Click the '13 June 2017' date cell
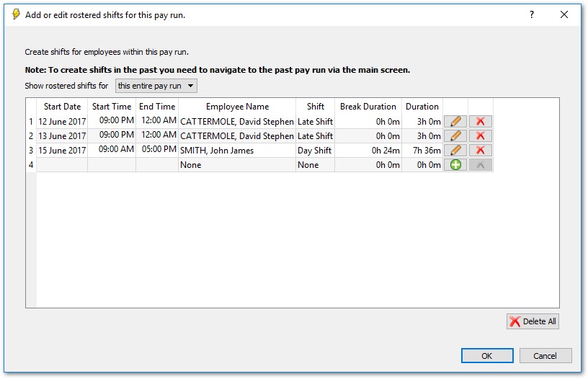 tap(62, 135)
